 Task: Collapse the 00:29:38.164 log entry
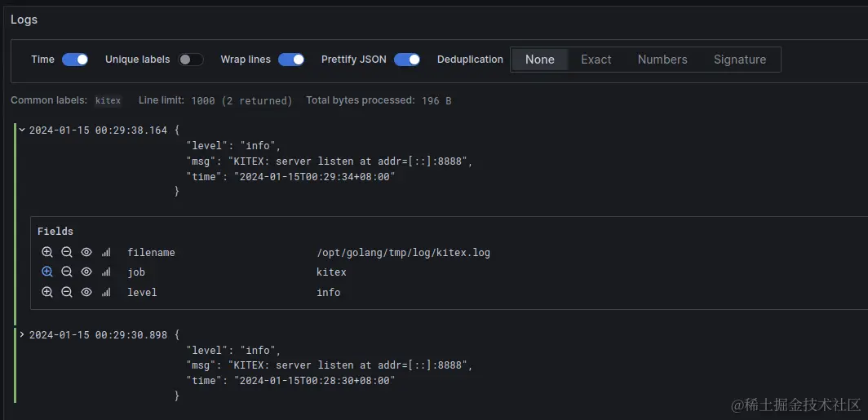pos(22,130)
